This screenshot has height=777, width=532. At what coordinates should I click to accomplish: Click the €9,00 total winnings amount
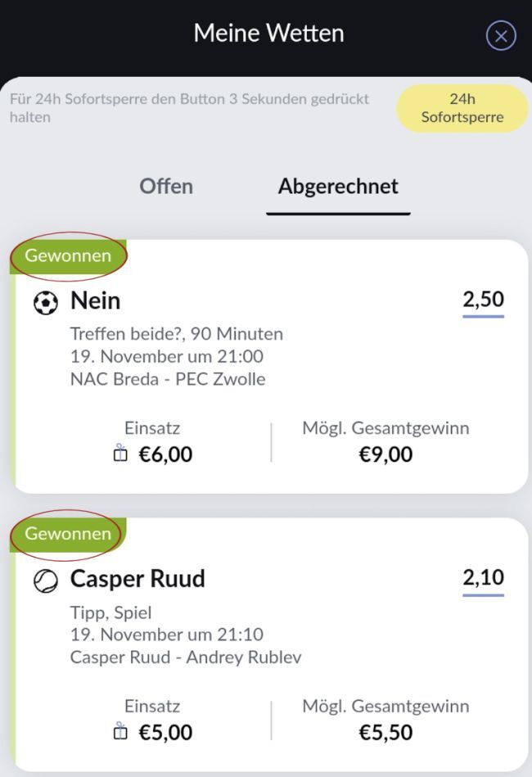click(x=385, y=454)
